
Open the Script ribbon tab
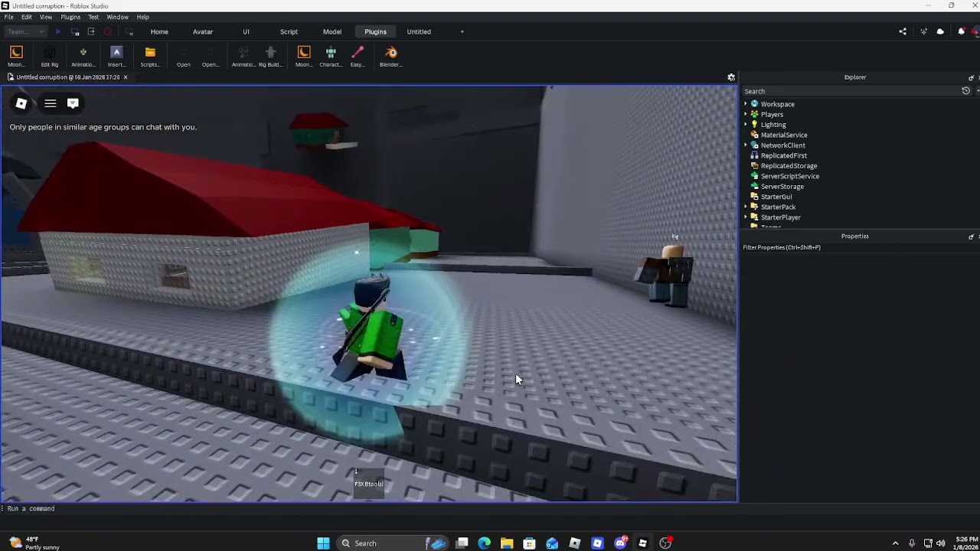tap(289, 31)
